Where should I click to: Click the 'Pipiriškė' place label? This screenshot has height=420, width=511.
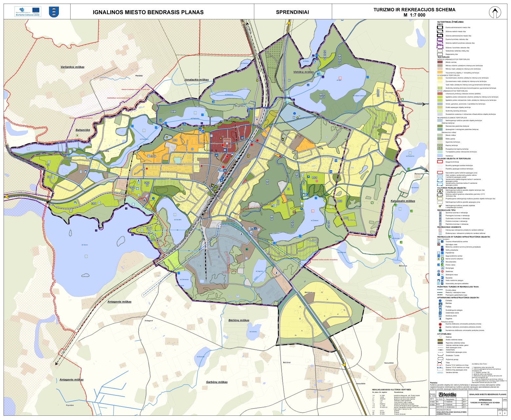(x=70, y=405)
